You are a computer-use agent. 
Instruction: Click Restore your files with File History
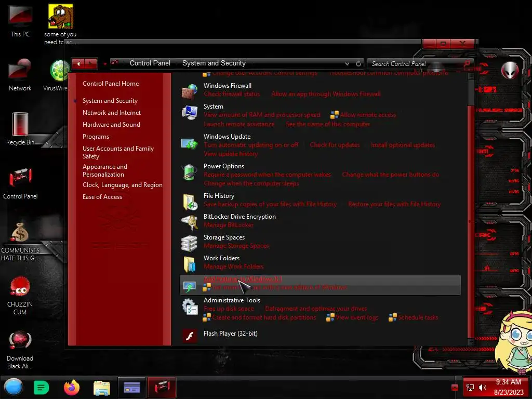click(394, 204)
